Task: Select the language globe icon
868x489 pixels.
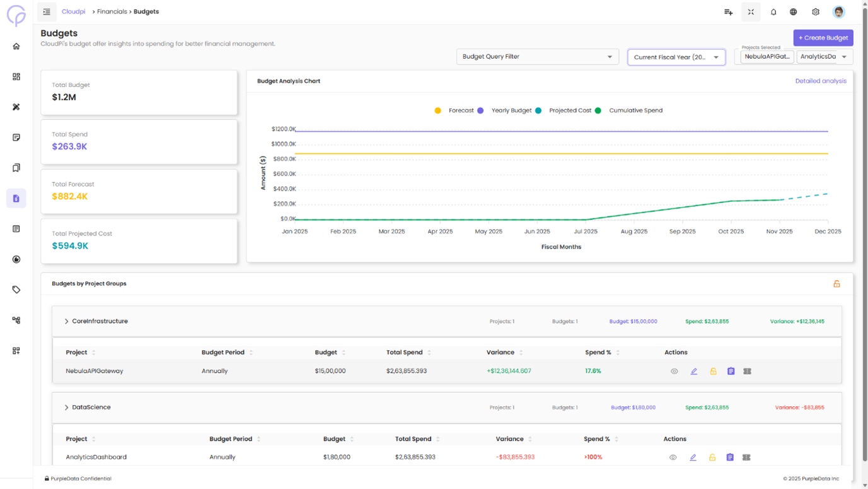Action: point(793,11)
